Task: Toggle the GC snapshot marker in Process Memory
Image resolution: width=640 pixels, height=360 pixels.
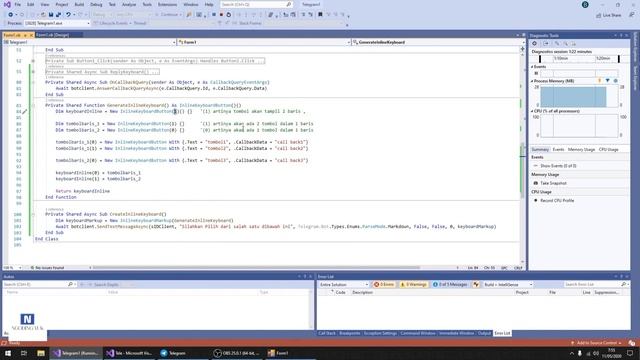Action: click(600, 81)
